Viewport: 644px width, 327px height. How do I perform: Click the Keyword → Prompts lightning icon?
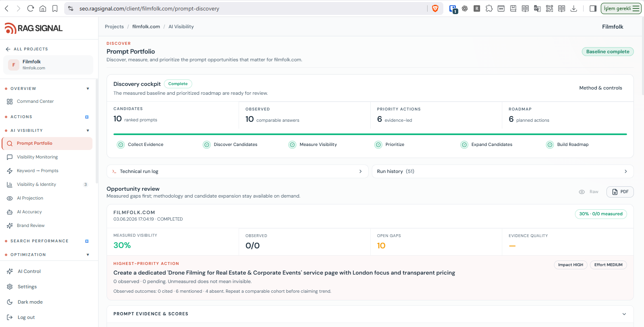10,171
